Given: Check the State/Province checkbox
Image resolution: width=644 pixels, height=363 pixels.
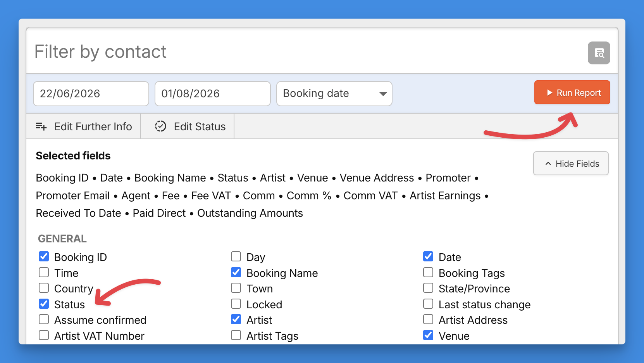Looking at the screenshot, I should pos(428,288).
